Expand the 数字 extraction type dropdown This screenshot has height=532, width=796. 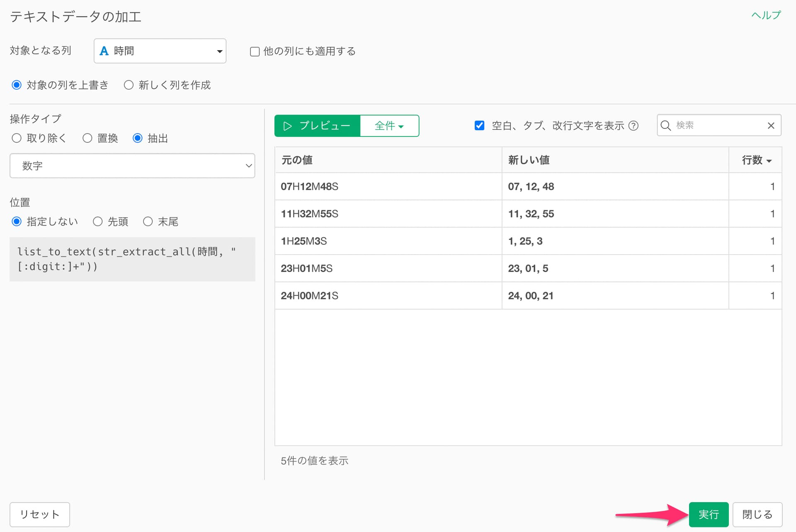(x=132, y=166)
